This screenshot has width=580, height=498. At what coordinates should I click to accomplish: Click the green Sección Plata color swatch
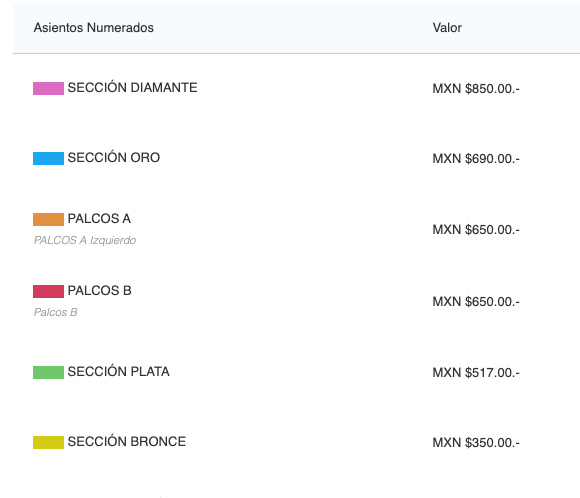(x=48, y=373)
